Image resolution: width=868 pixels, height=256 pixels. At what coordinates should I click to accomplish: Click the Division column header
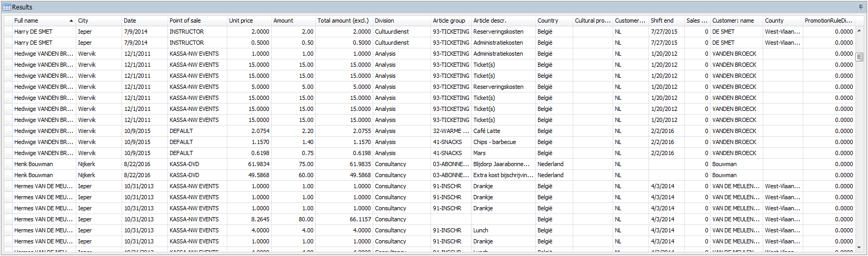pos(401,21)
